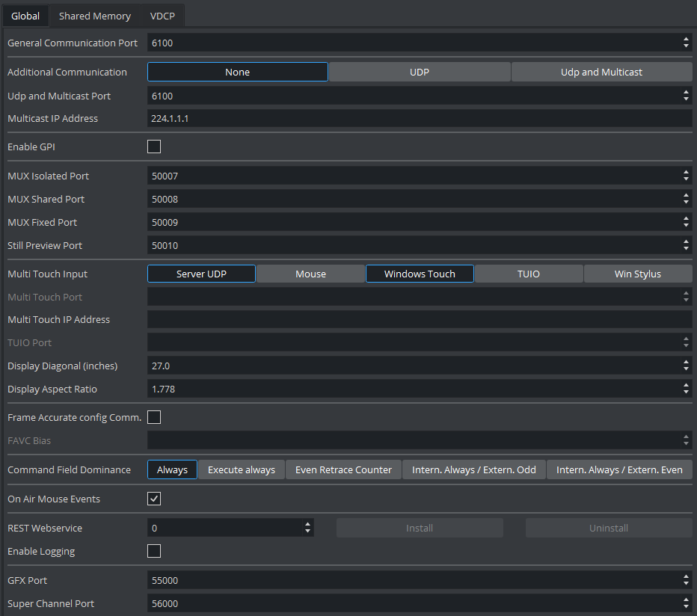The width and height of the screenshot is (697, 616).
Task: Choose Even Retrace Counter option
Action: 343,469
